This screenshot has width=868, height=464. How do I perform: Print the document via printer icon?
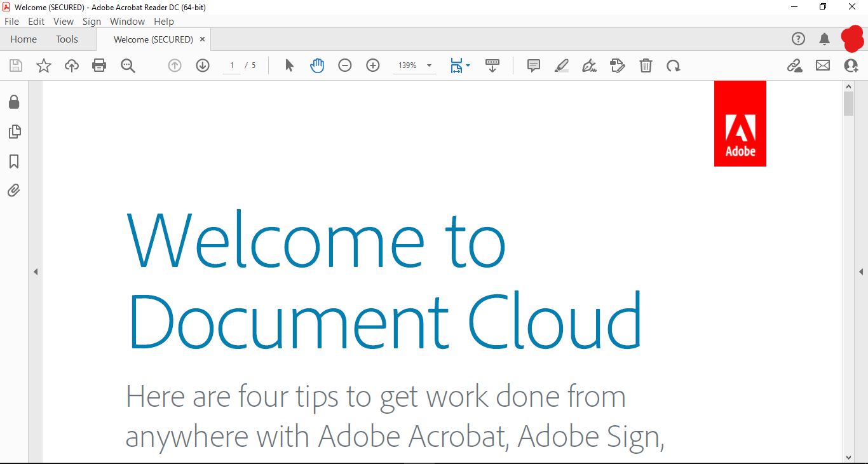pyautogui.click(x=99, y=65)
